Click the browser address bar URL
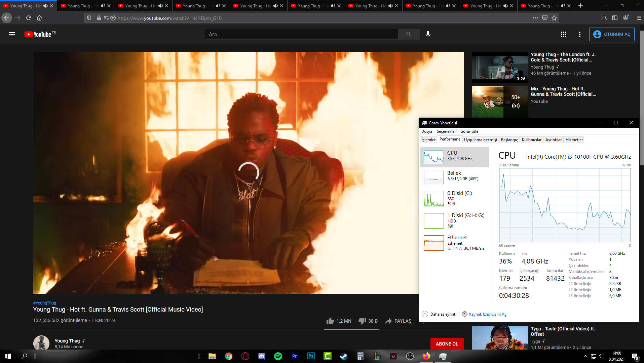Image resolution: width=644 pixels, height=363 pixels. [169, 18]
